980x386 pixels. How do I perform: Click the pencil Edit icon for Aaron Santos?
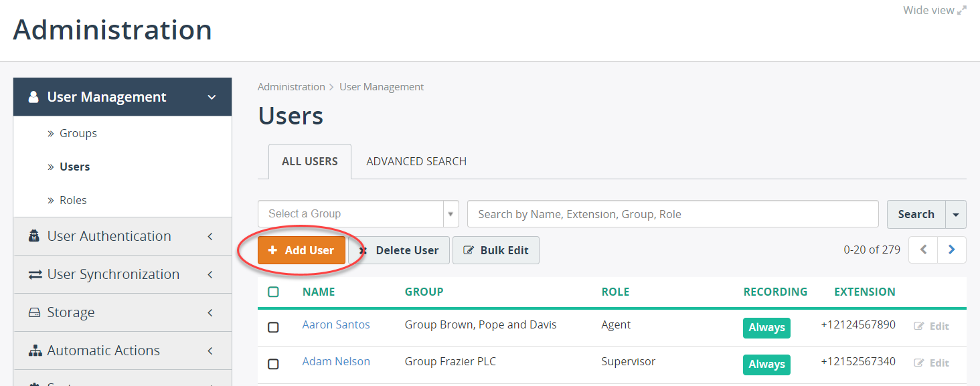(x=919, y=326)
